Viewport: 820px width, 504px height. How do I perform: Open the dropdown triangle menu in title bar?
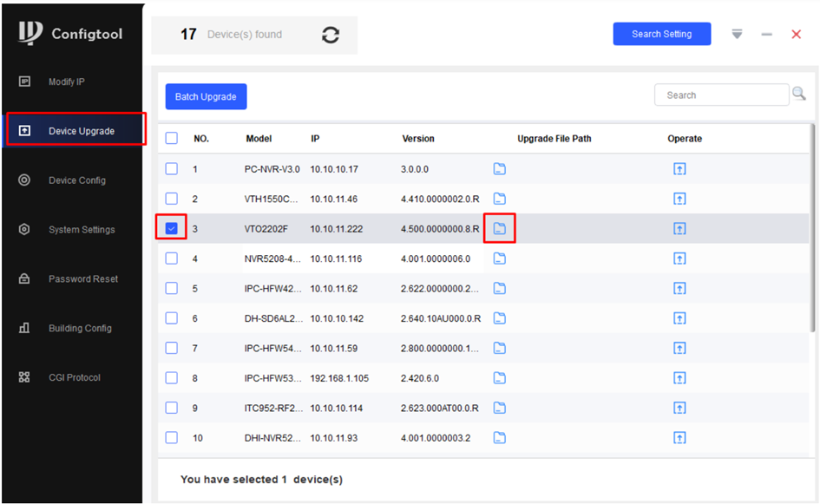pos(738,35)
